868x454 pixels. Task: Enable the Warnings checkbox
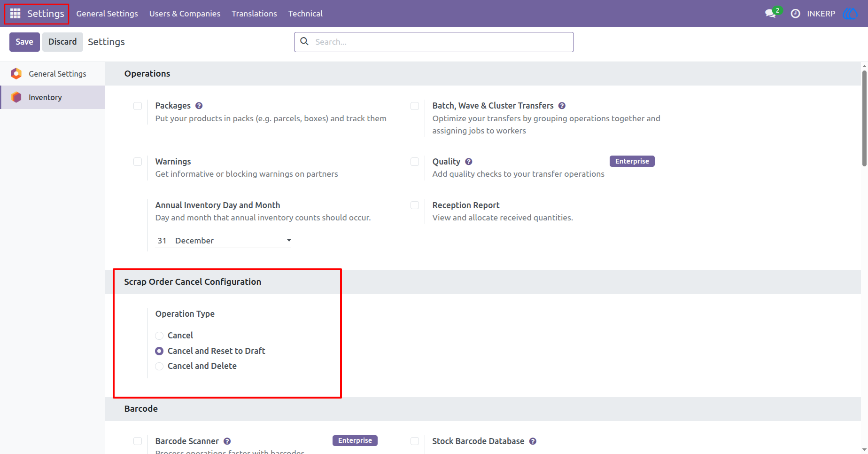point(138,162)
